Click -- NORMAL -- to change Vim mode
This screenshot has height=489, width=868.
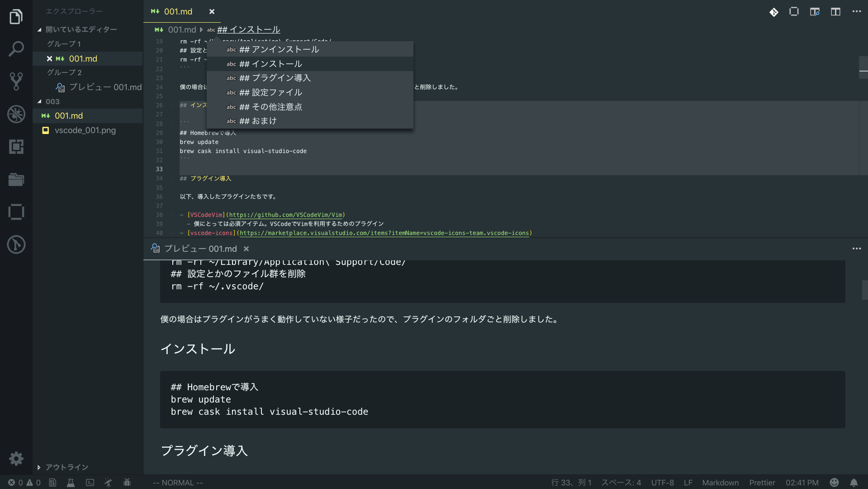click(x=177, y=483)
